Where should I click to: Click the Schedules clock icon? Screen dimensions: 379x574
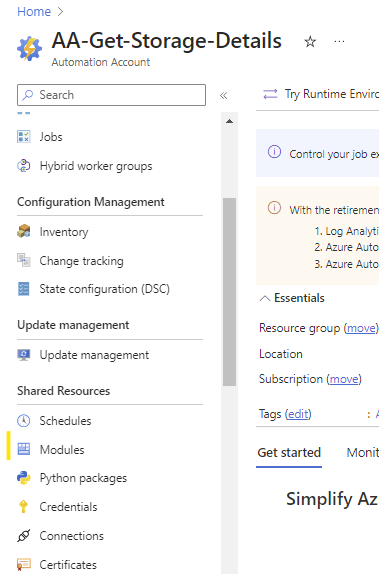(24, 421)
